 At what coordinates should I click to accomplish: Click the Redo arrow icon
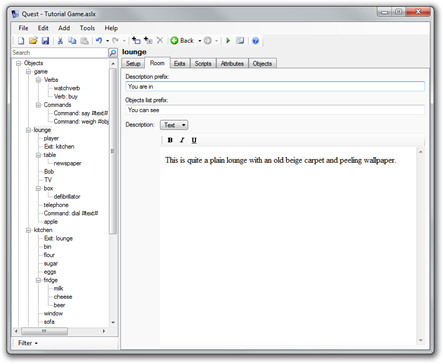coord(115,41)
